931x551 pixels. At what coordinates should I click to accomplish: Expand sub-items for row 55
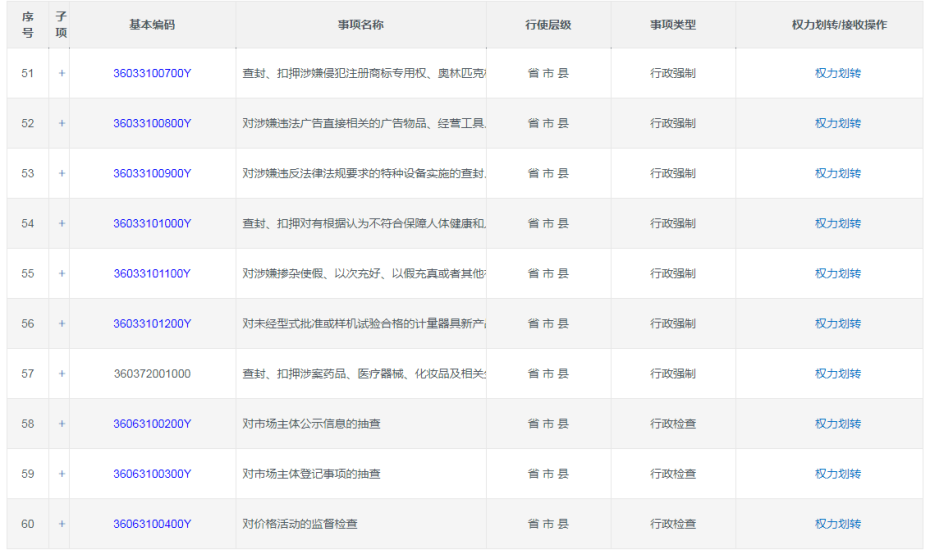[61, 273]
